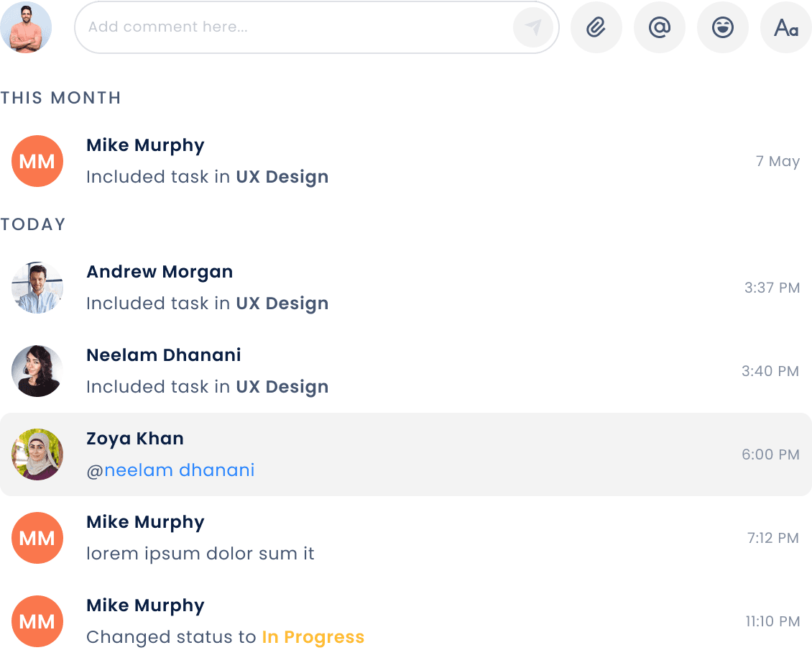Click the current user's profile photo

26,27
